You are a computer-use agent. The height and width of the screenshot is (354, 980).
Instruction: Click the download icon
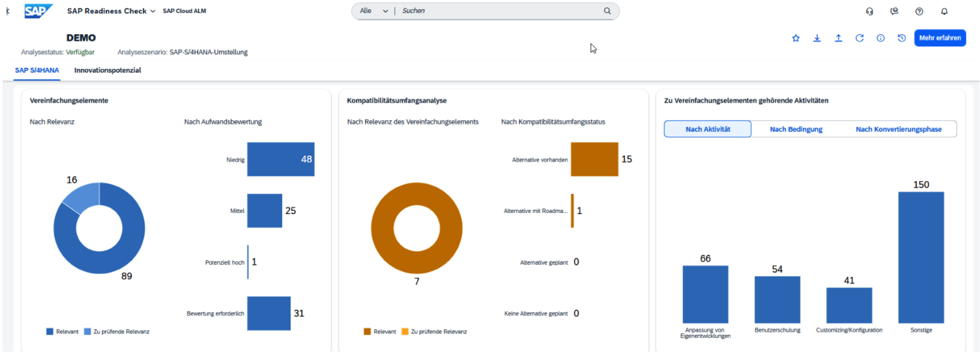pyautogui.click(x=817, y=38)
